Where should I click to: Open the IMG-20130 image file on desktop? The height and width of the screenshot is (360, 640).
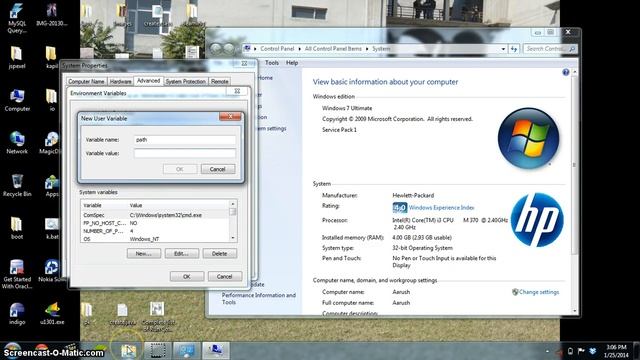point(51,15)
